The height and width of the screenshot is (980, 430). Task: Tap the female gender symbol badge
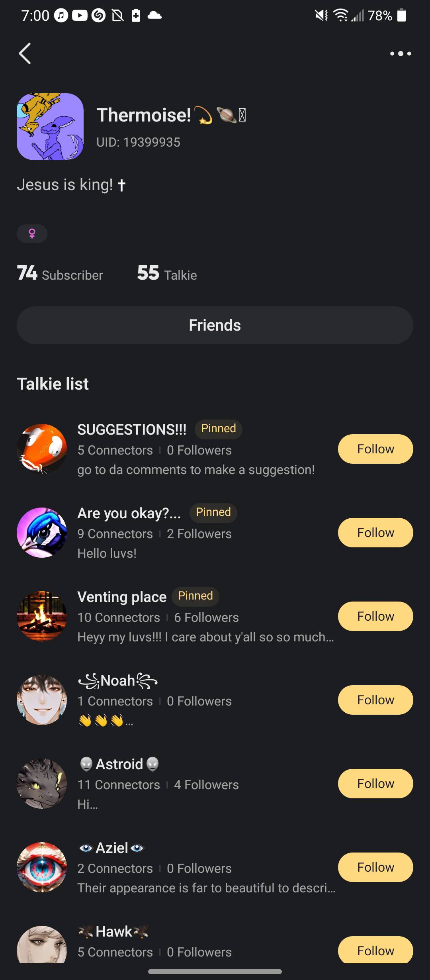click(32, 233)
